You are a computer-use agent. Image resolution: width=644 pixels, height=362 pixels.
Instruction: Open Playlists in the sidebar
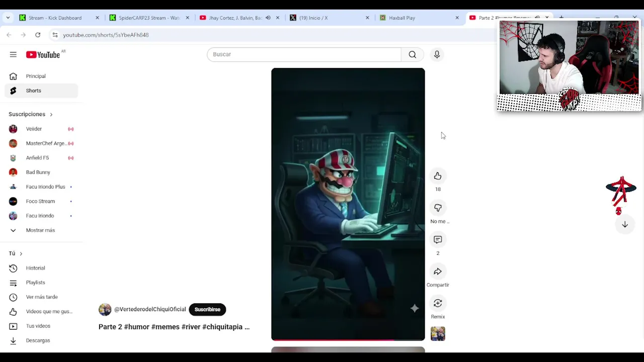(41, 283)
